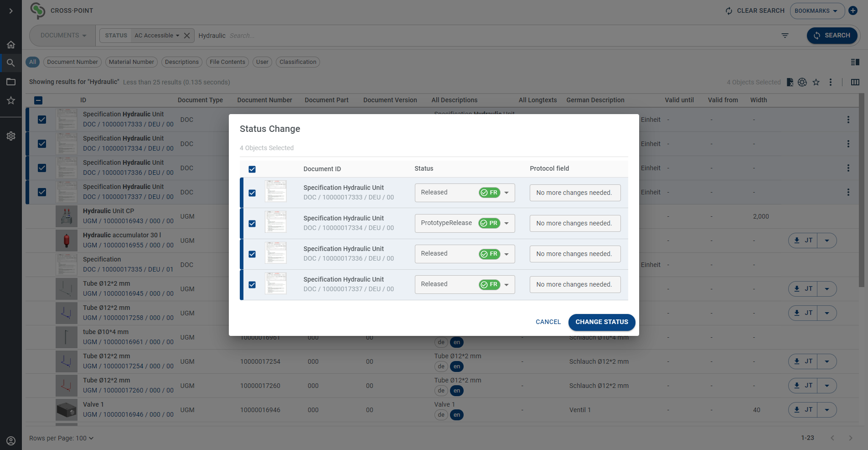Image resolution: width=868 pixels, height=450 pixels.
Task: Click Clear Search
Action: click(x=755, y=11)
